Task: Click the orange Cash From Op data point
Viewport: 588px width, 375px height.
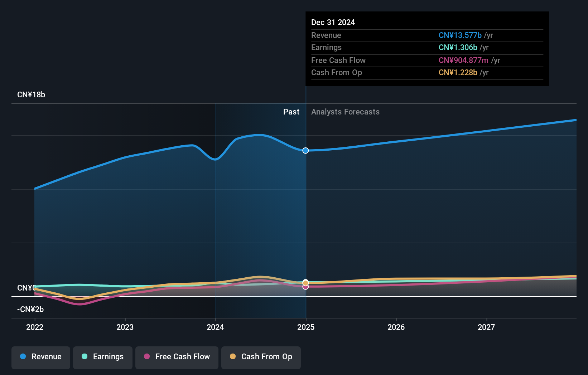Action: 305,283
